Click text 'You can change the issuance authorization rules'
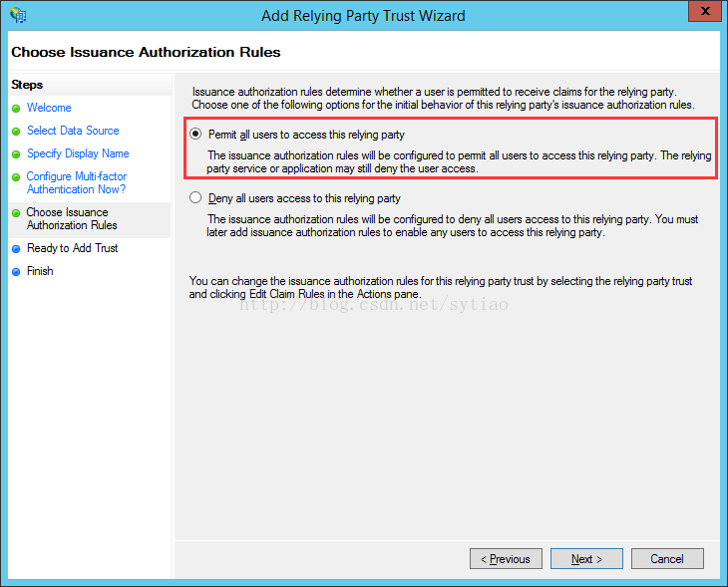 [440, 287]
